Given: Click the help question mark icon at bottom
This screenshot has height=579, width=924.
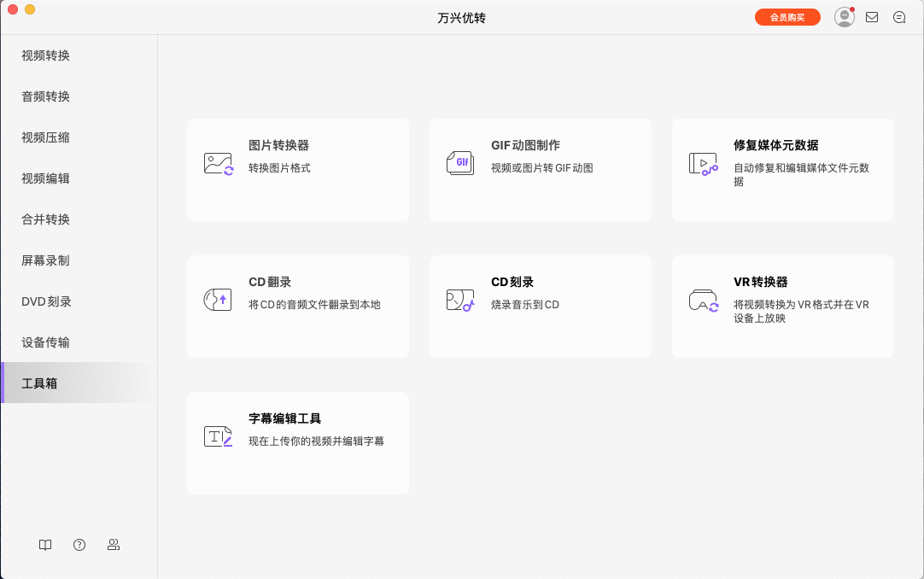Looking at the screenshot, I should click(x=79, y=545).
